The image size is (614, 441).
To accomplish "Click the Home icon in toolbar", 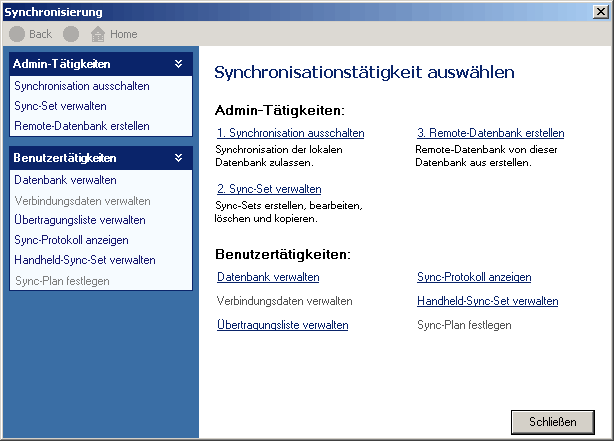I will click(98, 34).
